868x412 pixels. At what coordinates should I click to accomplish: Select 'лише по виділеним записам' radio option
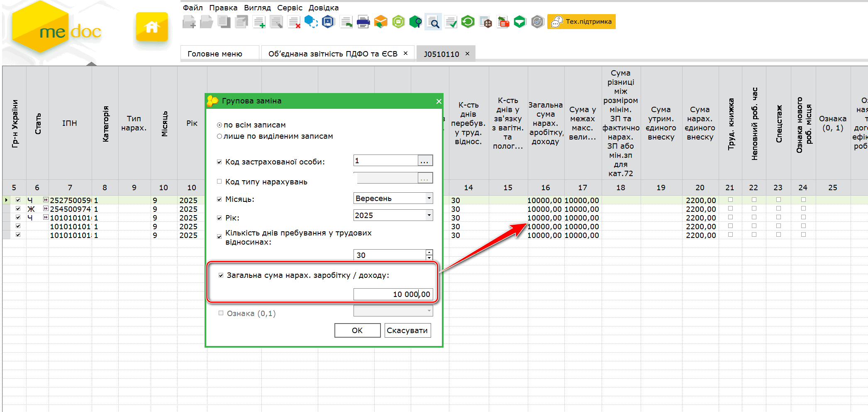219,136
